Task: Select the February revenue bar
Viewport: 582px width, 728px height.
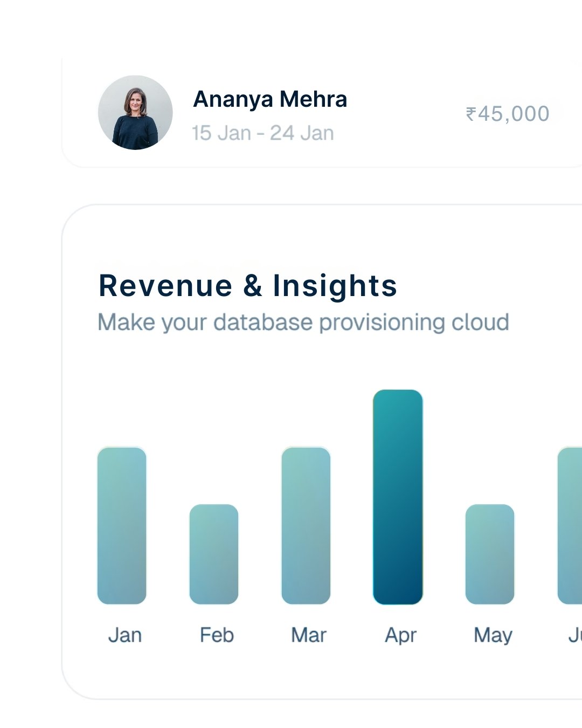Action: click(x=214, y=554)
